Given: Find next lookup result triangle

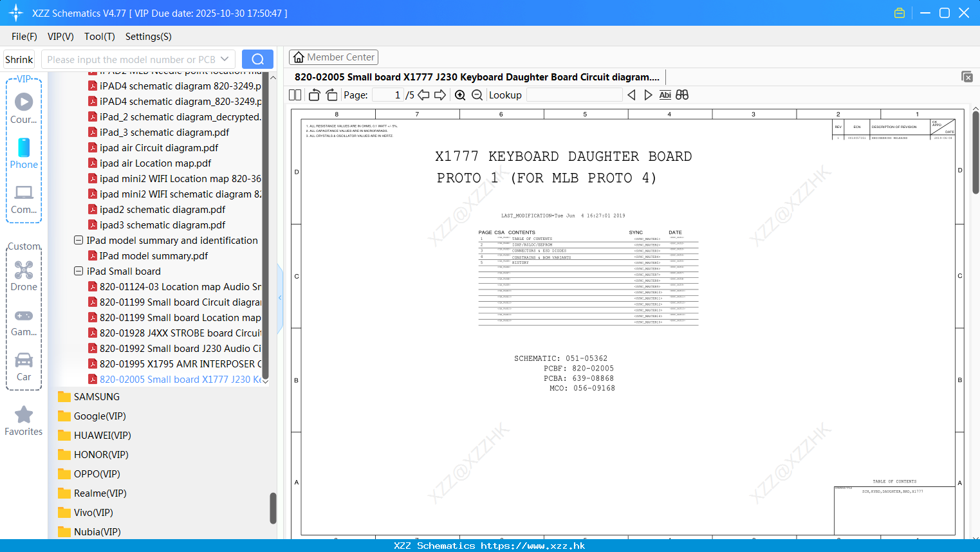Looking at the screenshot, I should [x=648, y=95].
